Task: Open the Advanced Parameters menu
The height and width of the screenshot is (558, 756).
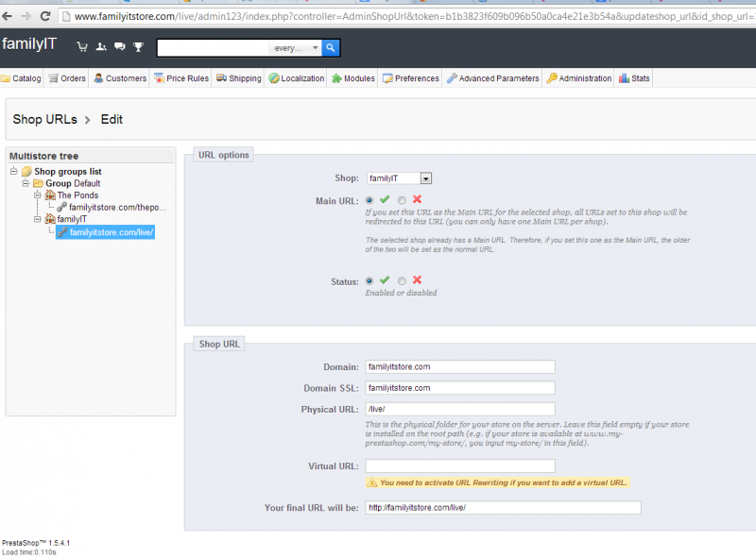Action: [x=492, y=78]
